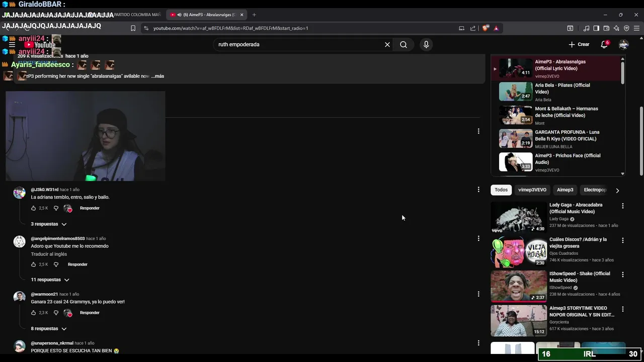The height and width of the screenshot is (362, 644).
Task: Open the Crear create menu
Action: coord(579,45)
